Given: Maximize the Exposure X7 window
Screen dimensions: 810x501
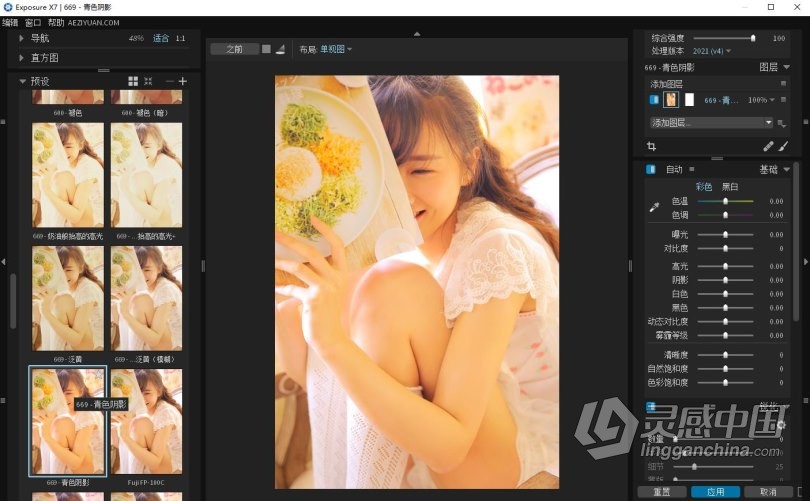Looking at the screenshot, I should click(x=771, y=7).
